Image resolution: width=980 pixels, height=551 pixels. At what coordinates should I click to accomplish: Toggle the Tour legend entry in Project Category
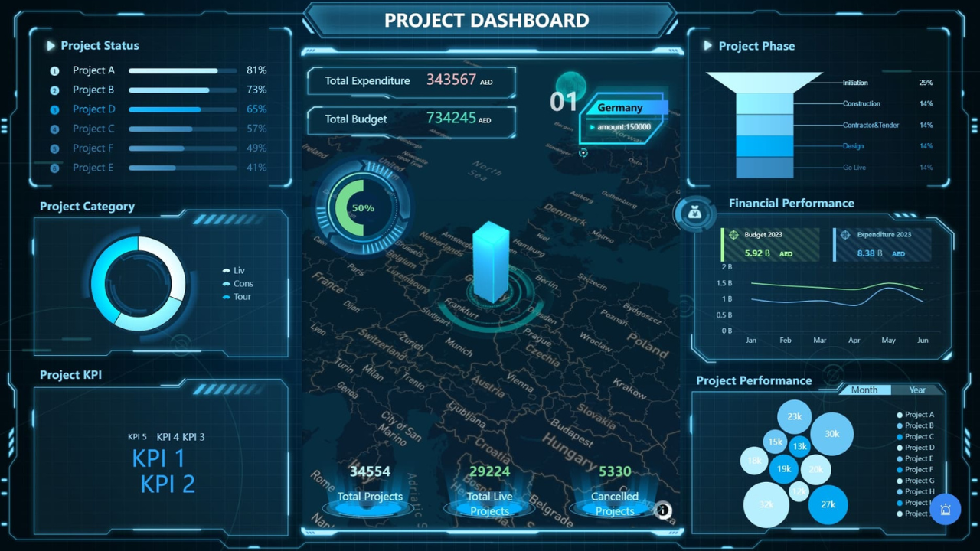(235, 297)
